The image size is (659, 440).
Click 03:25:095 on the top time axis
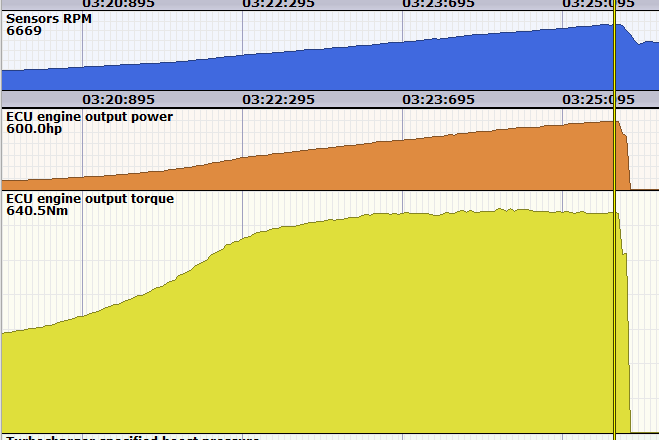tap(598, 4)
